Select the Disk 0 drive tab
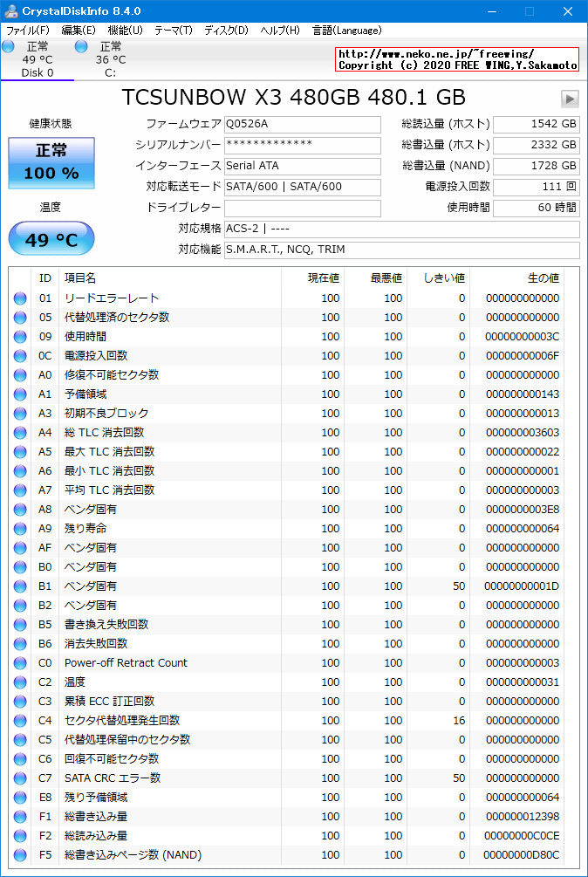 coord(38,59)
